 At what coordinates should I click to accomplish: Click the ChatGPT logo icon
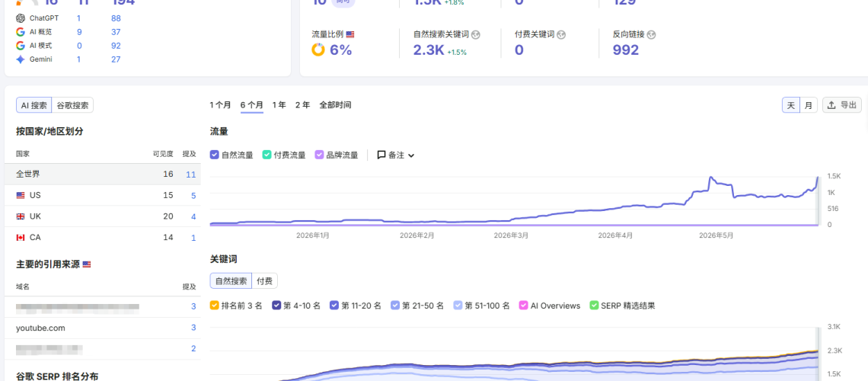[x=21, y=18]
